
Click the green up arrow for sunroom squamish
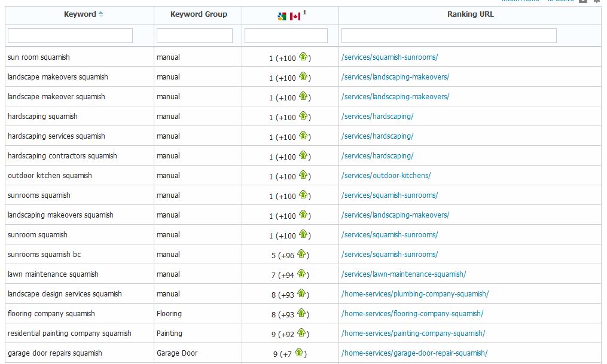(x=303, y=234)
